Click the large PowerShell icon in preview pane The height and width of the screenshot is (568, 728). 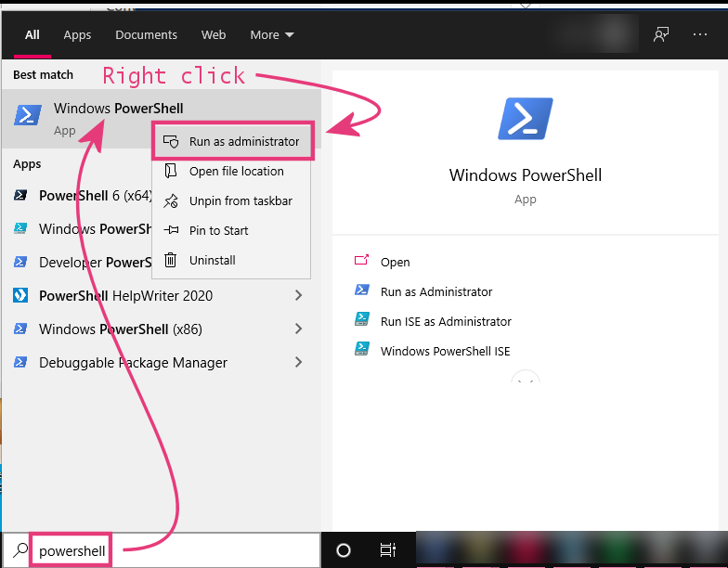[526, 119]
